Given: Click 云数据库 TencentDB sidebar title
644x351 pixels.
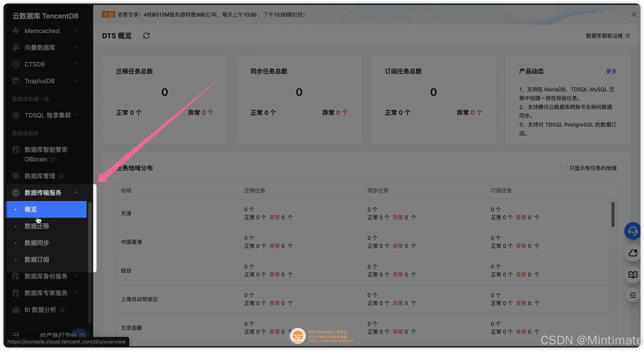Looking at the screenshot, I should 45,16.
